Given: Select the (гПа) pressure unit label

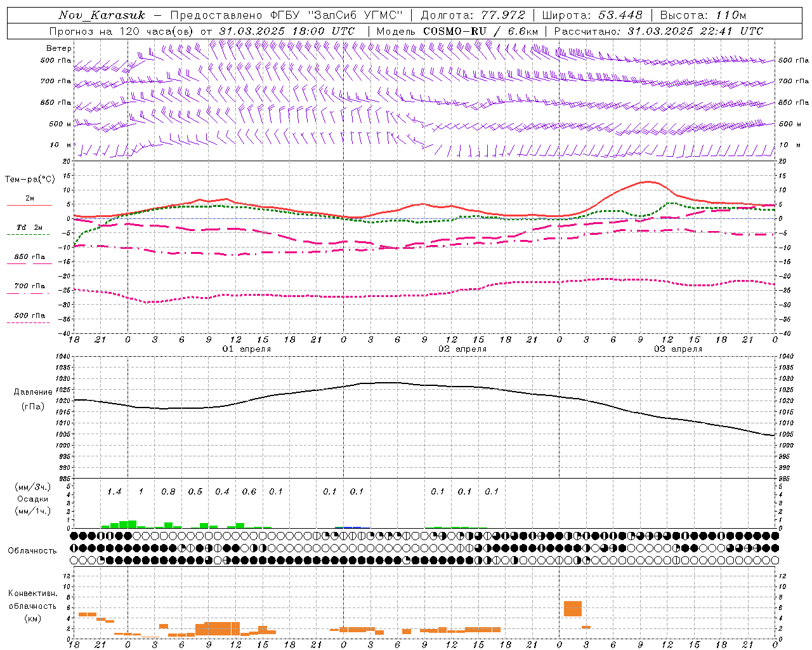Looking at the screenshot, I should click(x=33, y=407).
